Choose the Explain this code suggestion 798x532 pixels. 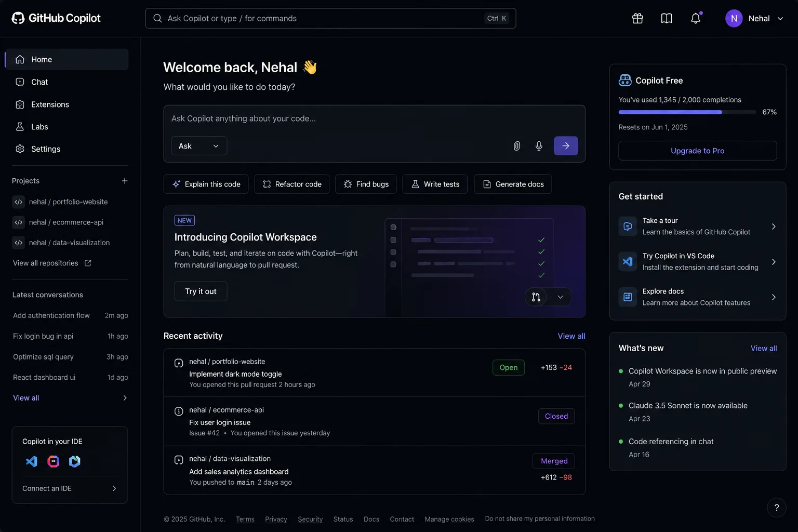coord(206,184)
